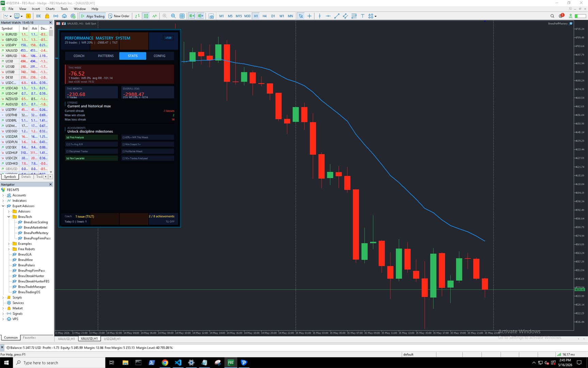Toggle the H4 timeframe button
This screenshot has width=588, height=368.
tap(265, 16)
